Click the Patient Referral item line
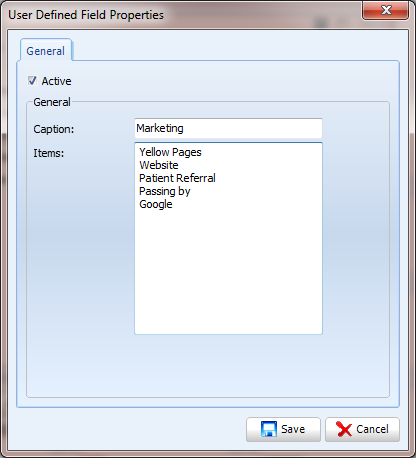Screen dimensions: 416x458 coord(177,178)
